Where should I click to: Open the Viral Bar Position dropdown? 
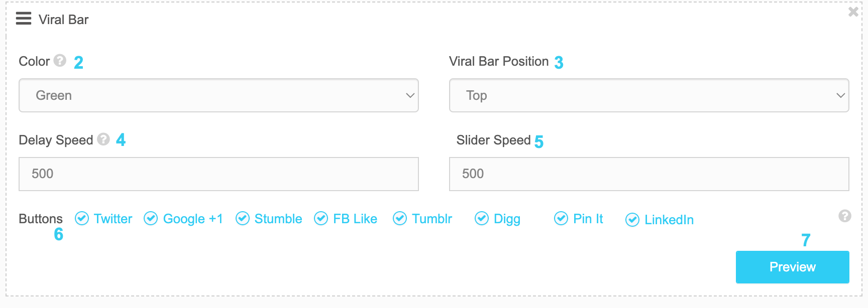tap(649, 95)
